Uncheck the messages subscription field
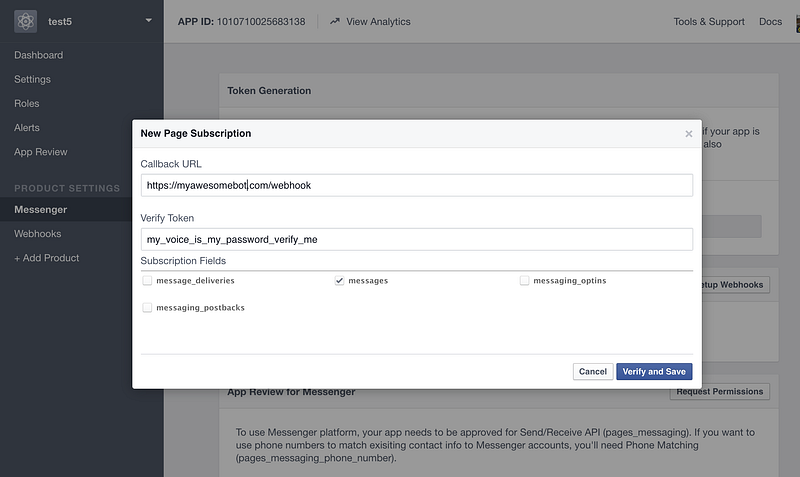 click(x=339, y=281)
